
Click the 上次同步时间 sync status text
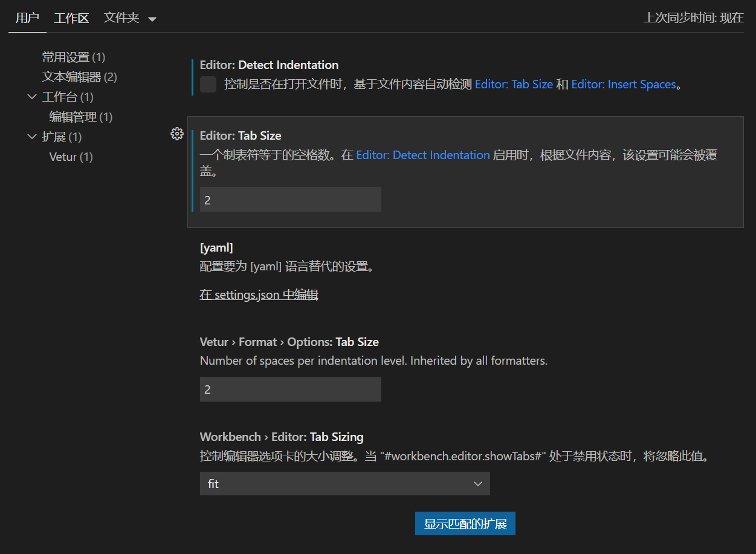click(x=693, y=18)
